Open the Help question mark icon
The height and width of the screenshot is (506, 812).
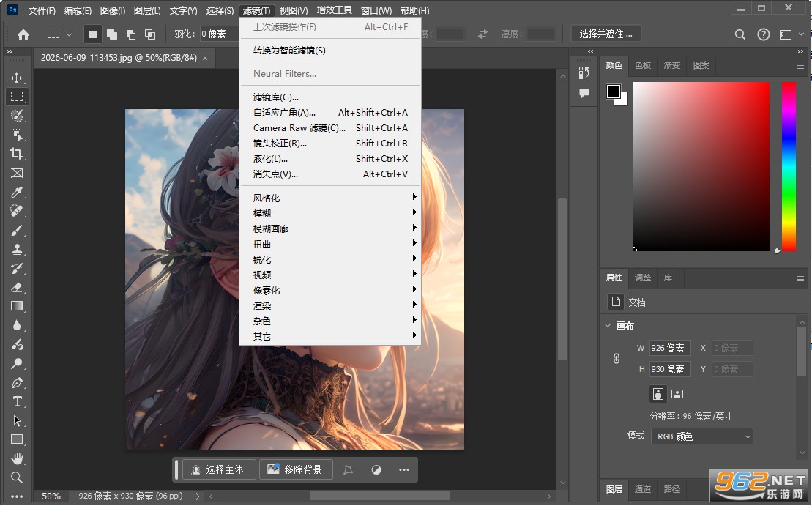[764, 34]
